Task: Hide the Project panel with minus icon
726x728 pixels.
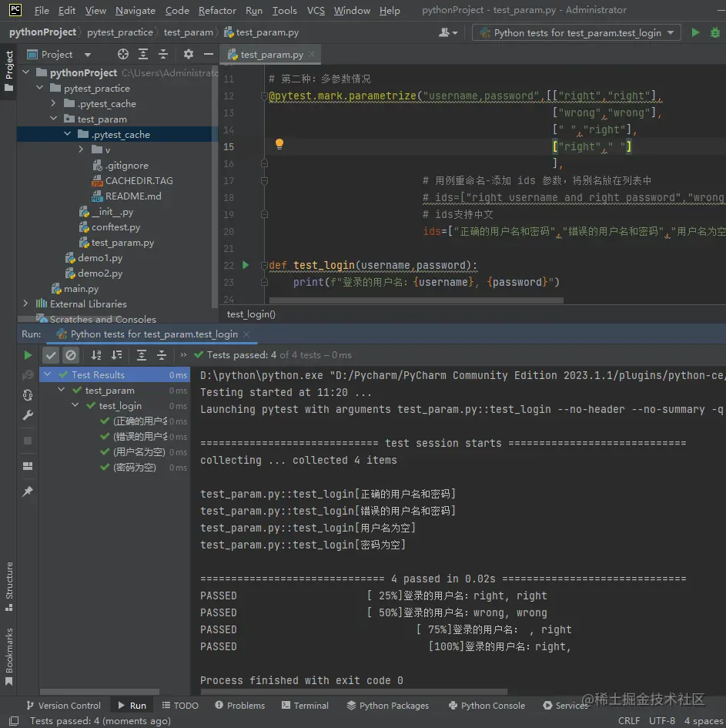Action: point(209,55)
